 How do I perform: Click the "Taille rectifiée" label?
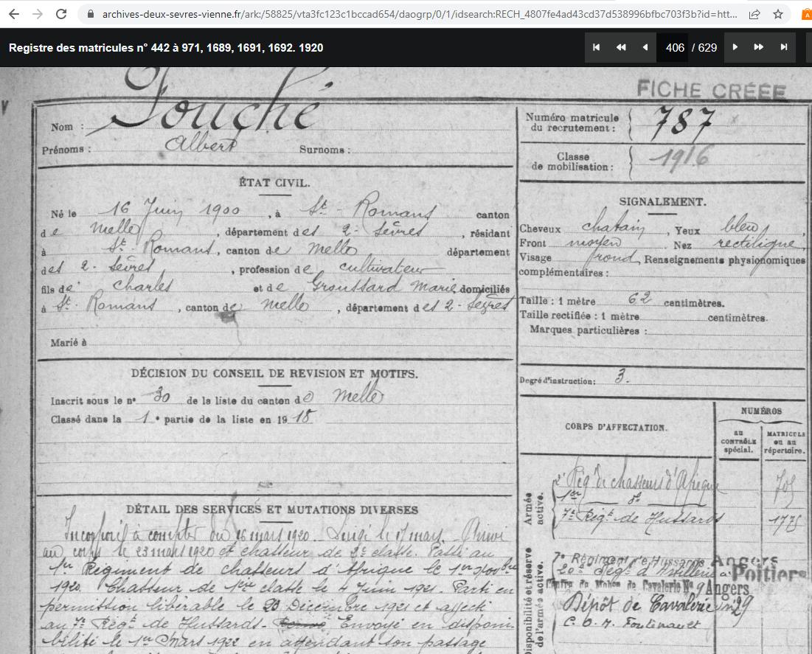point(557,316)
